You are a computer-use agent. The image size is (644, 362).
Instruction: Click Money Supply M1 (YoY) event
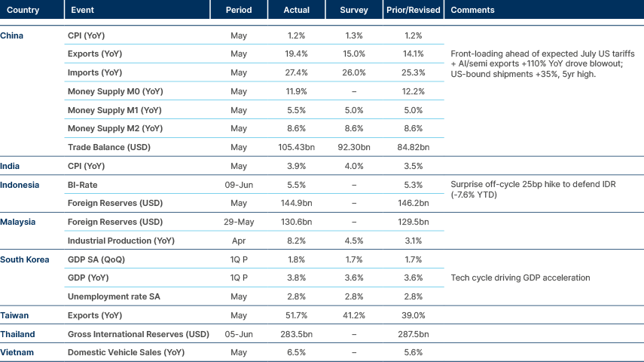pyautogui.click(x=114, y=110)
